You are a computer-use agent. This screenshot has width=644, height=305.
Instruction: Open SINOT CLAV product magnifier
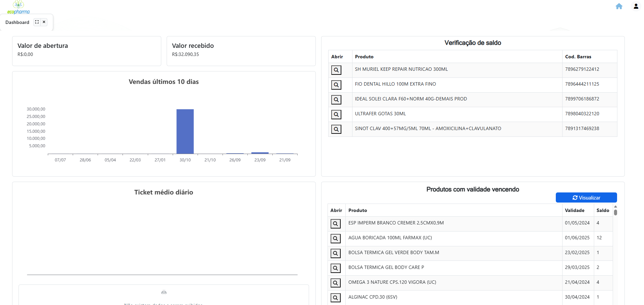(336, 129)
